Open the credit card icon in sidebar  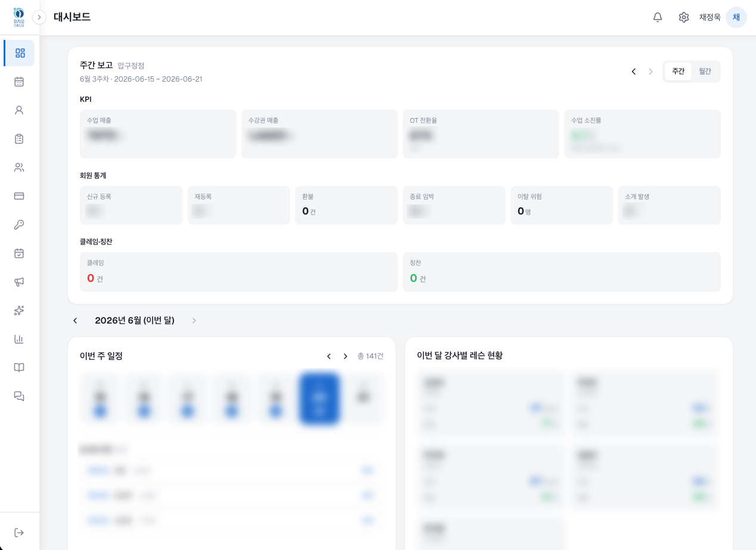pos(19,196)
